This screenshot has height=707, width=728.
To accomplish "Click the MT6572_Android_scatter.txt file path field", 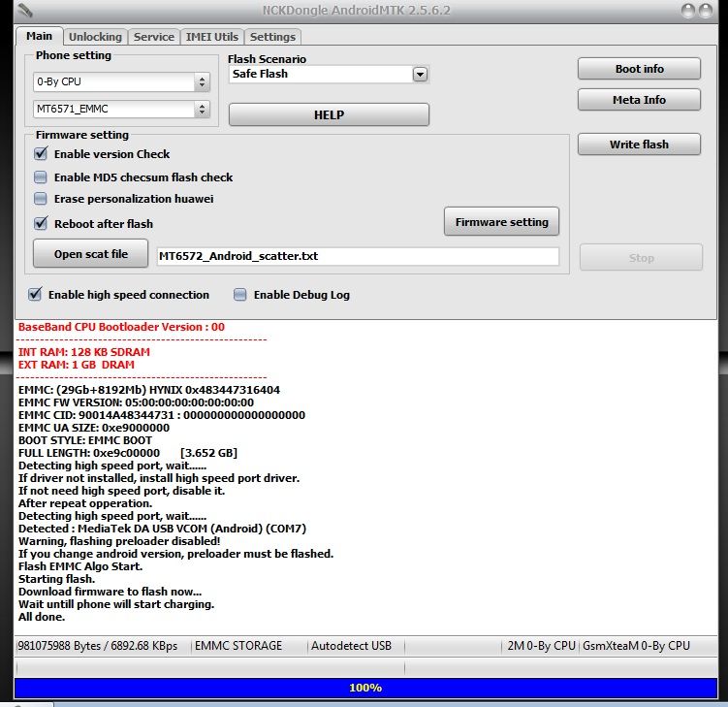I will coord(358,256).
